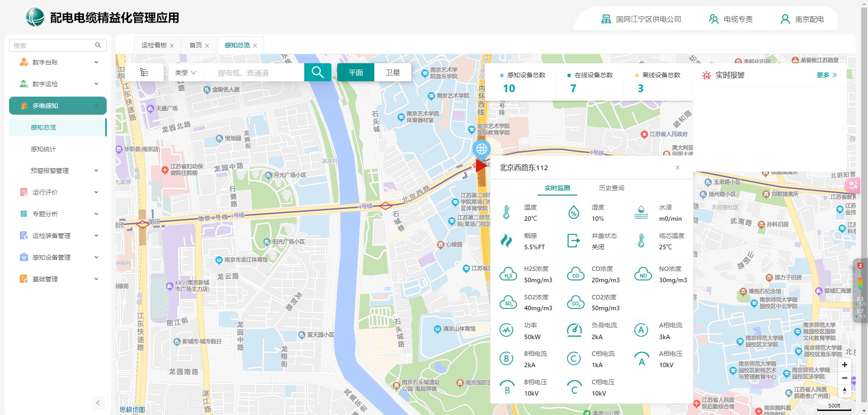This screenshot has width=868, height=415.
Task: Click the 实时报警 alarm icon
Action: pyautogui.click(x=706, y=75)
